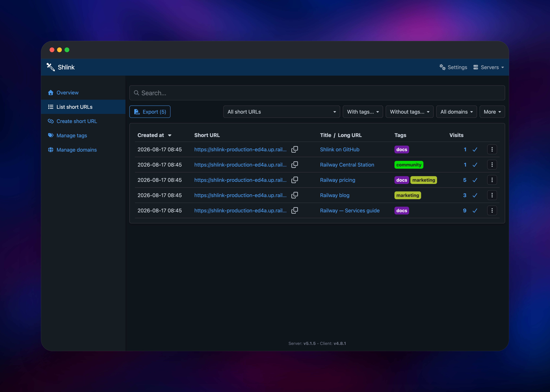Expand the All domains dropdown
This screenshot has width=550, height=392.
pos(457,112)
